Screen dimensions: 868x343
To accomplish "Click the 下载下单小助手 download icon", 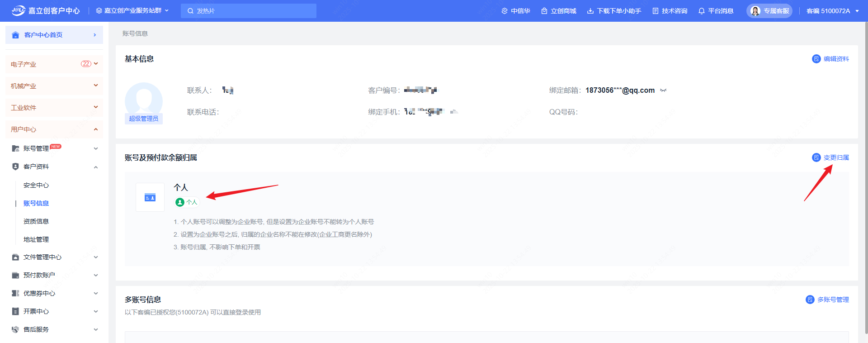I will tap(590, 11).
